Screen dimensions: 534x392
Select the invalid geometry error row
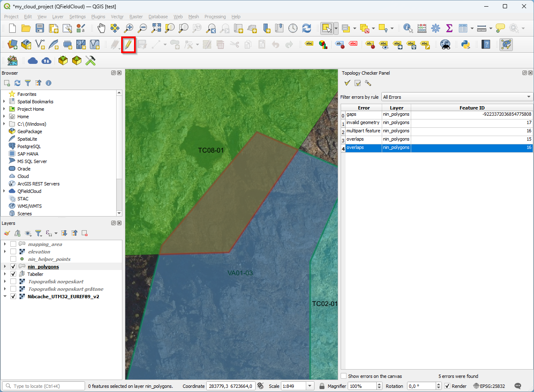point(363,123)
